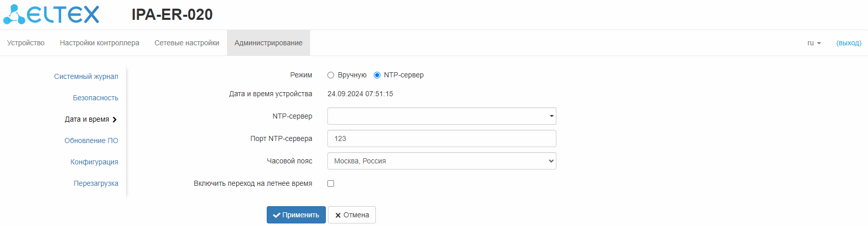Switch to the Устройство tab

click(26, 43)
